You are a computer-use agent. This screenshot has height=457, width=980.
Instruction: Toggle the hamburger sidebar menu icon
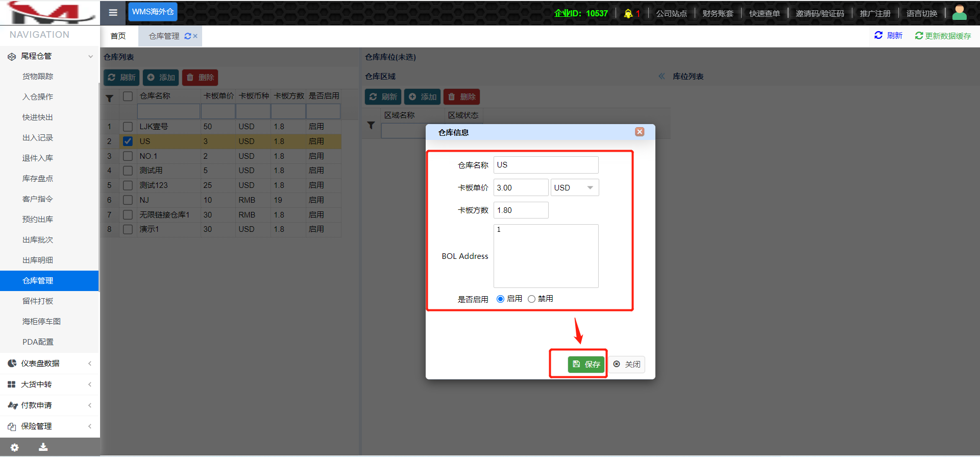pyautogui.click(x=113, y=13)
